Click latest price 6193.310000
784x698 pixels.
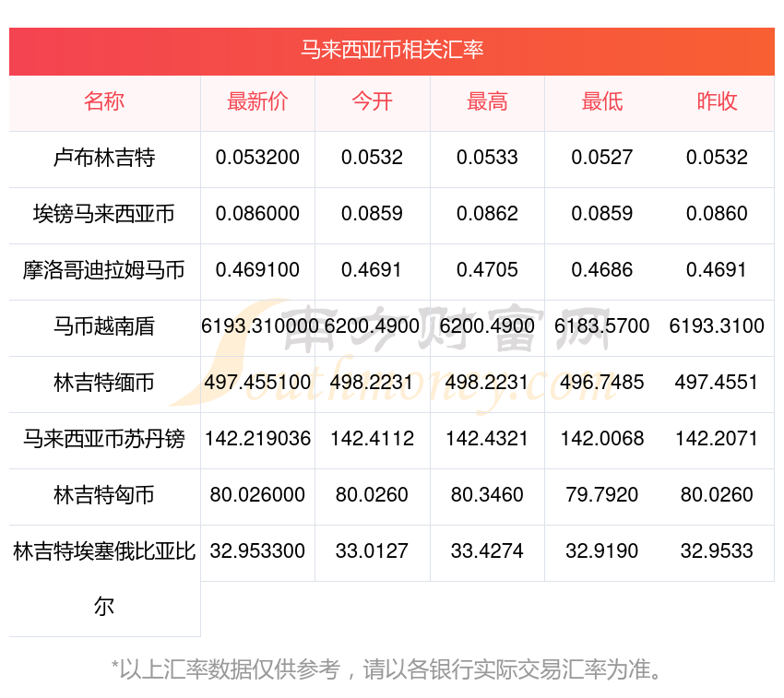[x=259, y=326]
